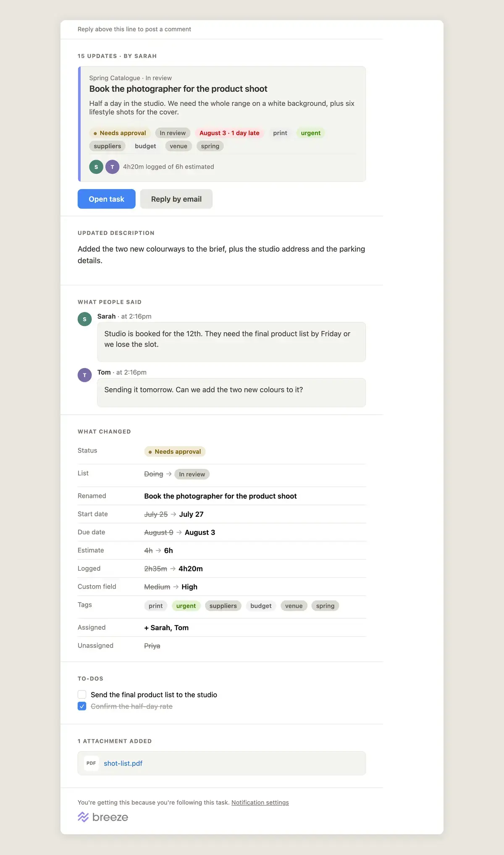Click the Needs approval status in What Changed
The height and width of the screenshot is (855, 504).
tap(175, 451)
